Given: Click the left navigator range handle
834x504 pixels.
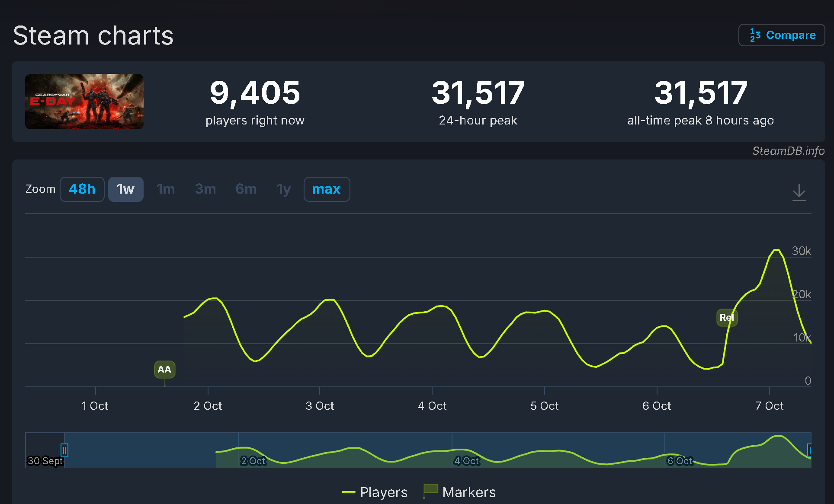Looking at the screenshot, I should point(64,450).
